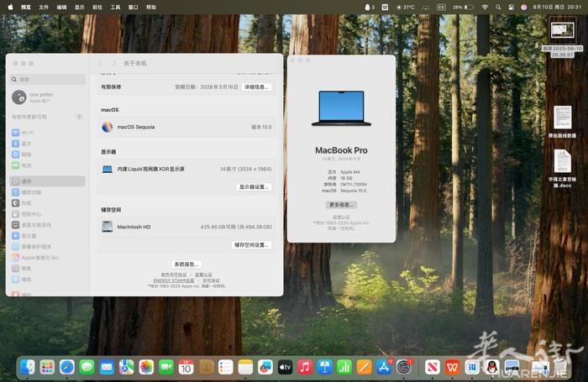Select 电池 in the Settings sidebar
This screenshot has height=382, width=588.
(48, 165)
